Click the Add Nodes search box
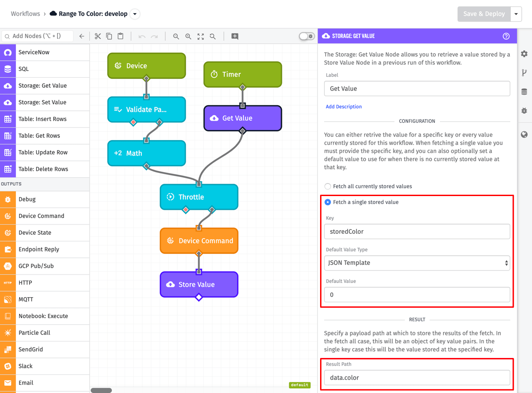 (x=38, y=36)
